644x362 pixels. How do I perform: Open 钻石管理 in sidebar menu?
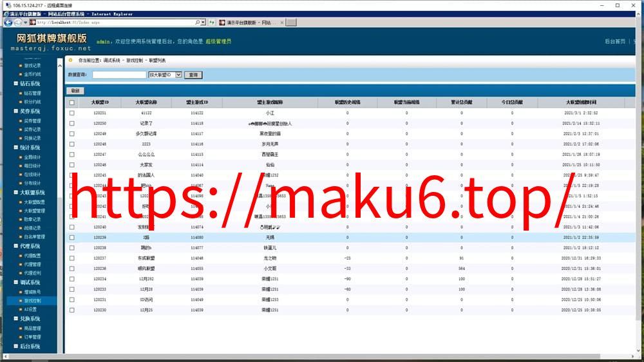point(32,93)
